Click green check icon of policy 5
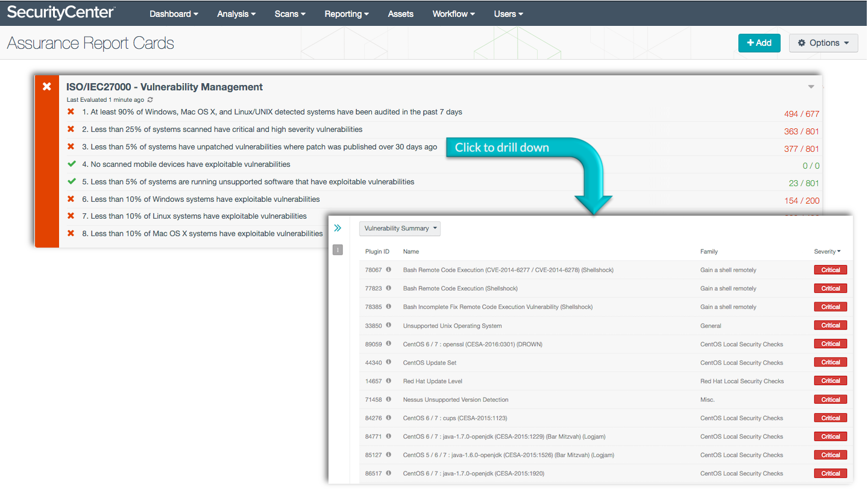 pos(72,181)
